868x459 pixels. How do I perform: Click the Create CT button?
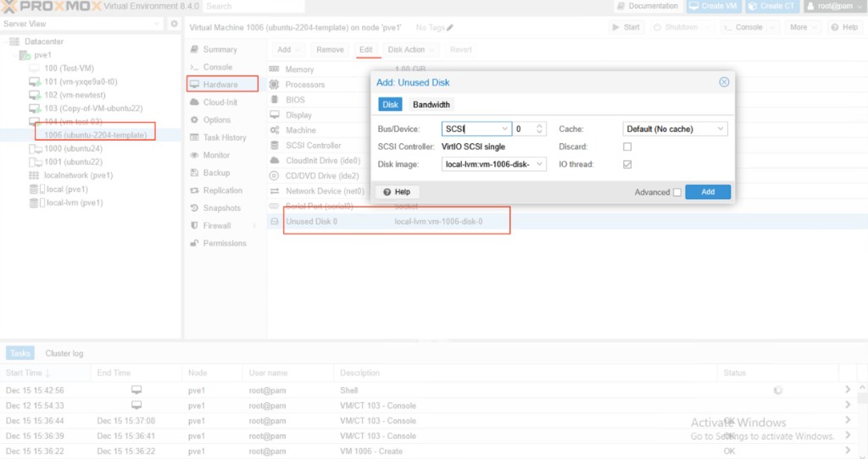point(771,6)
